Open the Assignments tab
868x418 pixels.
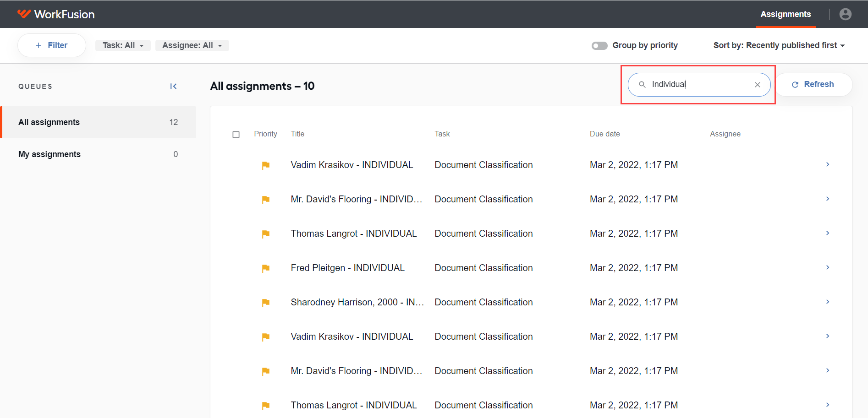pos(786,14)
